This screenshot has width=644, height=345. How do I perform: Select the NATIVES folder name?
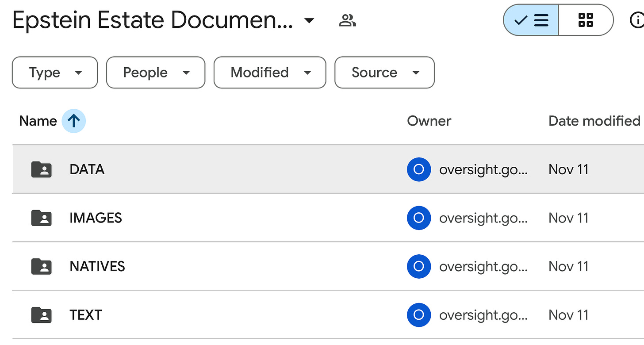(97, 266)
